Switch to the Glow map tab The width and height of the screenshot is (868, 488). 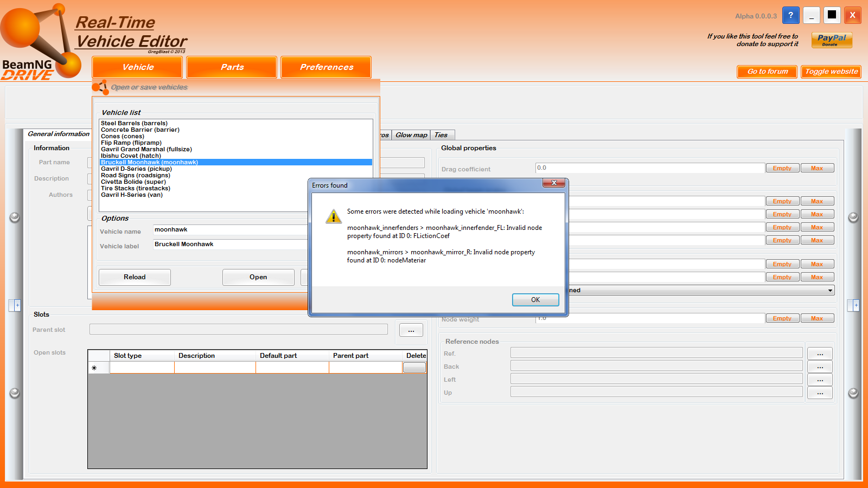[x=411, y=135]
